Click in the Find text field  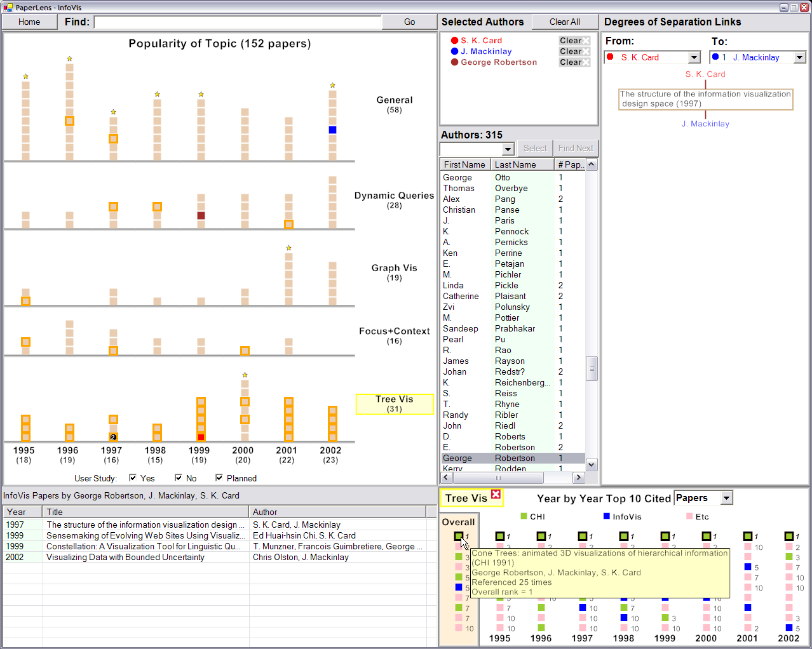(x=237, y=22)
